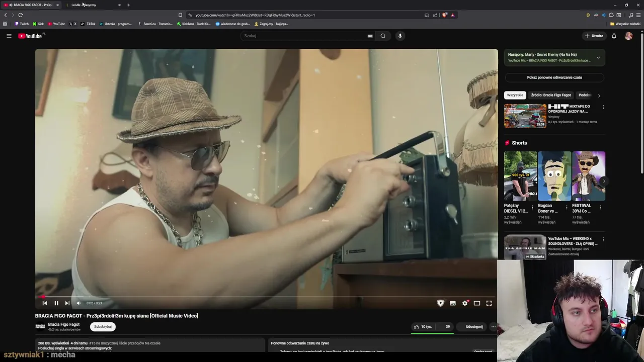The width and height of the screenshot is (644, 362).
Task: Open the browser share icon in address bar
Action: pos(435,15)
